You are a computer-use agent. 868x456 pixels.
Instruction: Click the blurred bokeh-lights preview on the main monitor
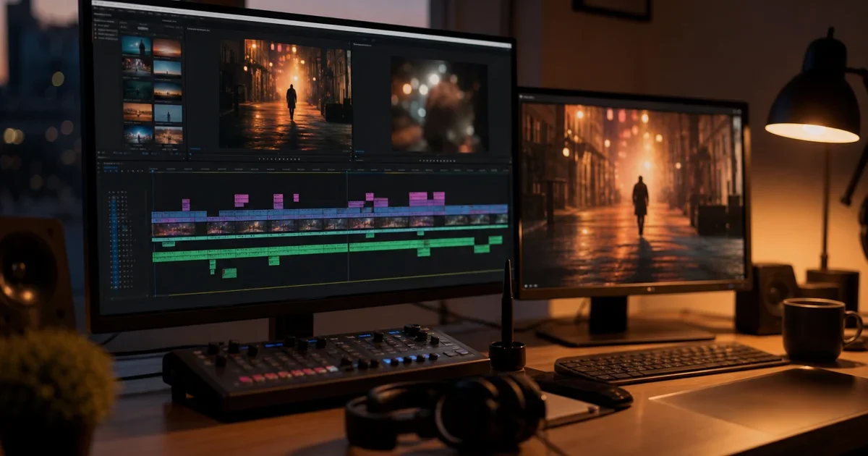coord(439,104)
